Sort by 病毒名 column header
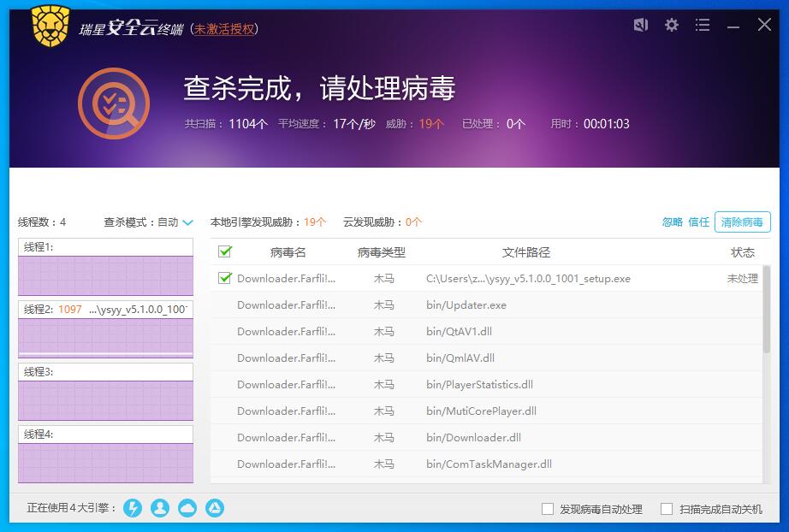Image resolution: width=789 pixels, height=532 pixels. click(288, 252)
